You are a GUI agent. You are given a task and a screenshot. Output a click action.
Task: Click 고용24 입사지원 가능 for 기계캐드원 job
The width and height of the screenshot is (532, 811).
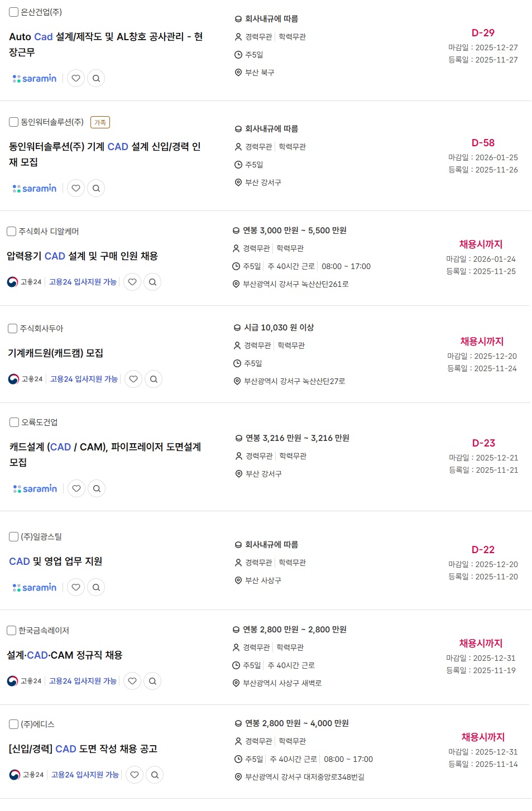click(x=84, y=379)
